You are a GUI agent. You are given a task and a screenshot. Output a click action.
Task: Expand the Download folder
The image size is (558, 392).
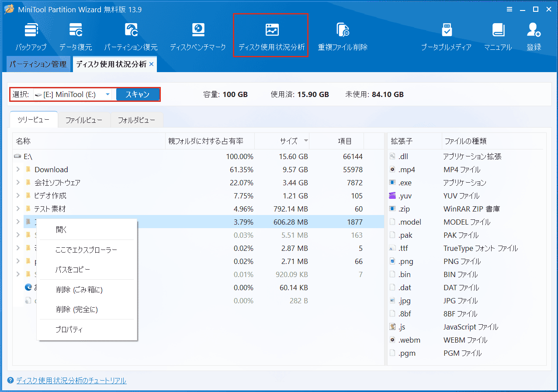click(18, 170)
